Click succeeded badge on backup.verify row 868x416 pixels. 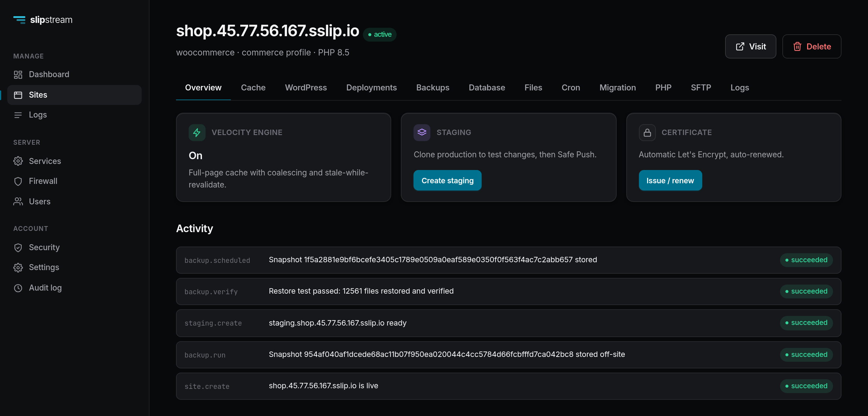(x=806, y=292)
